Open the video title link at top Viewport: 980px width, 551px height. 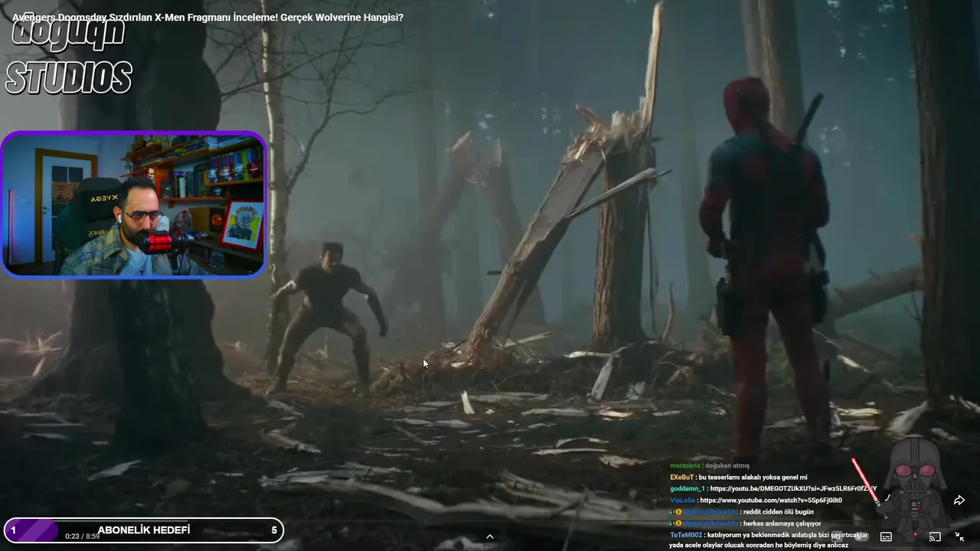coord(207,17)
